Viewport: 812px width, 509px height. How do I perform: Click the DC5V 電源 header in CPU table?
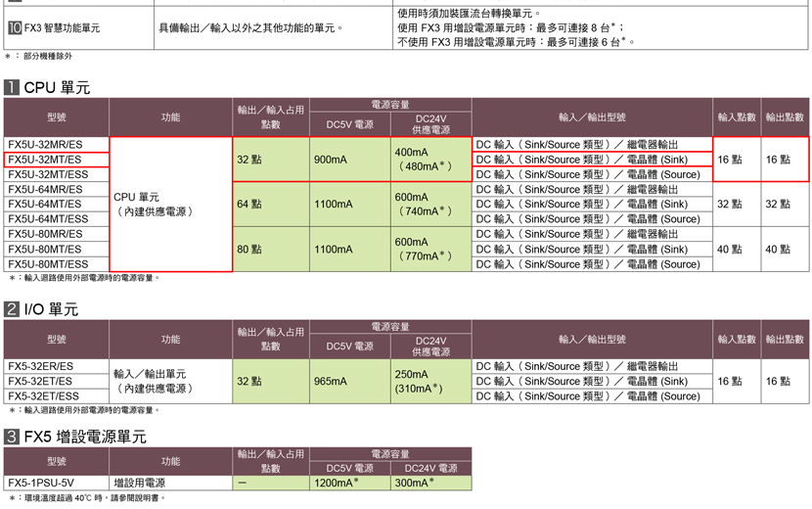(350, 124)
